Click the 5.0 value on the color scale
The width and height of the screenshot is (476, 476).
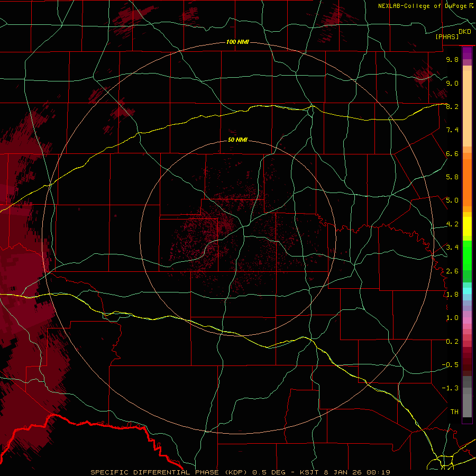tap(452, 200)
